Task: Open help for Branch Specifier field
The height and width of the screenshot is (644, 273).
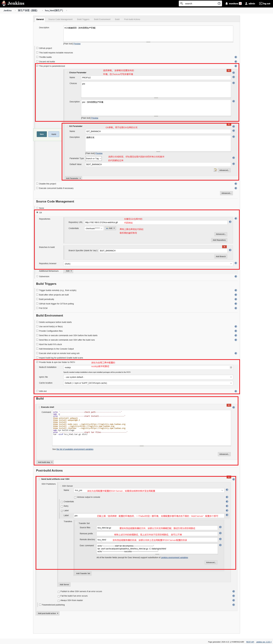Action: (x=230, y=250)
